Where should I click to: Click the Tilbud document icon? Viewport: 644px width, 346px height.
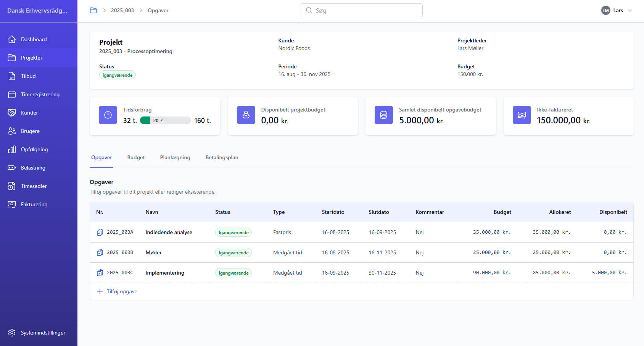coord(12,76)
